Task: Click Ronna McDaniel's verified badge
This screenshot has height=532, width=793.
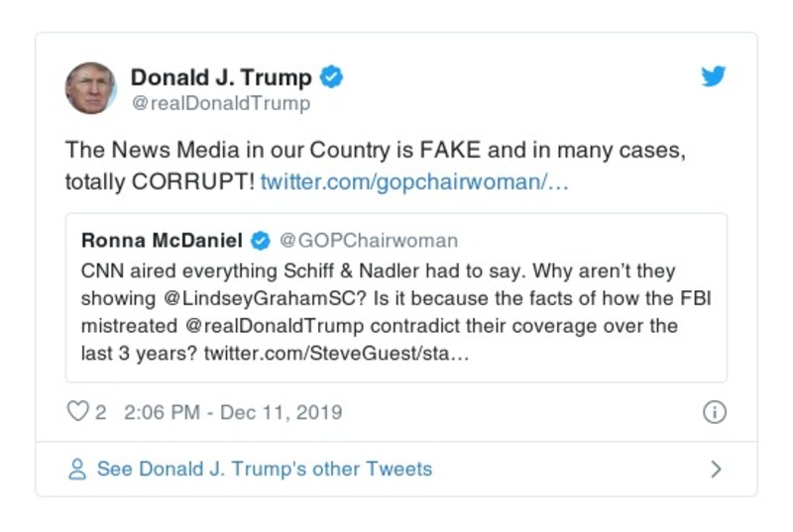Action: [x=260, y=241]
